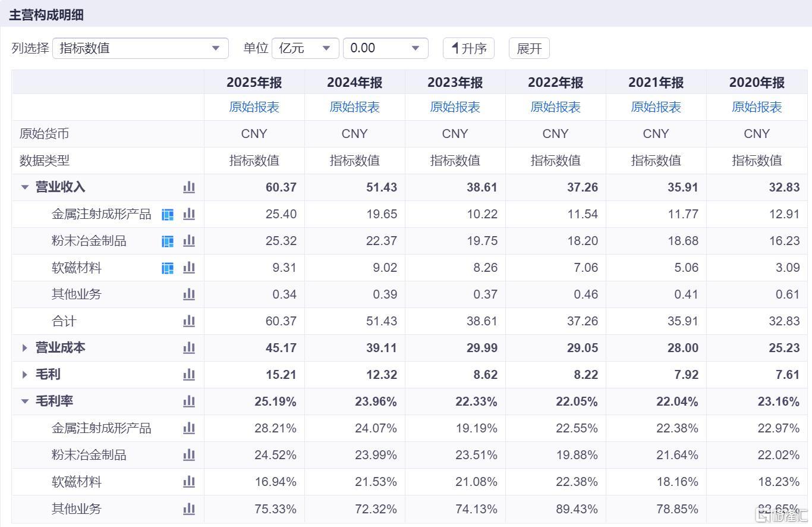Click the 升序 sort button
Viewport: 812px width, 527px height.
468,48
